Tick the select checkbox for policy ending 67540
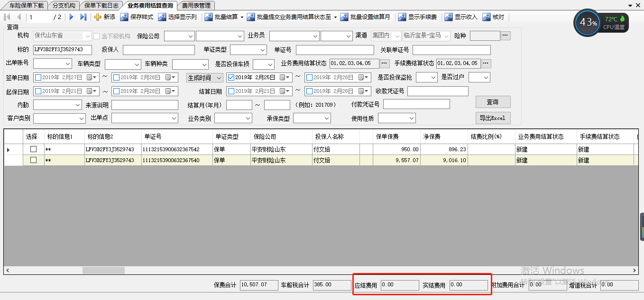 click(33, 160)
